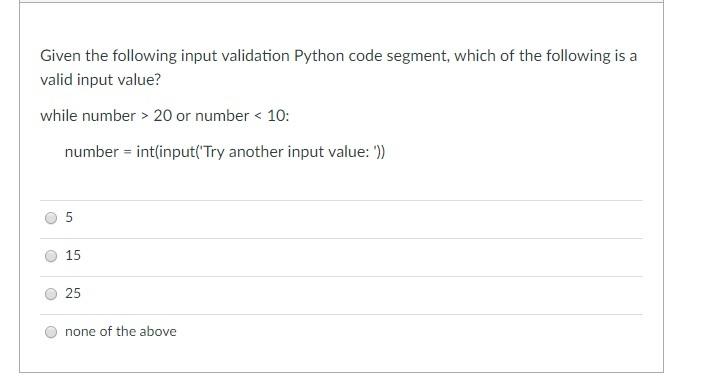This screenshot has height=391, width=721.
Task: Click the 'valid input value?' text line
Action: [x=100, y=80]
